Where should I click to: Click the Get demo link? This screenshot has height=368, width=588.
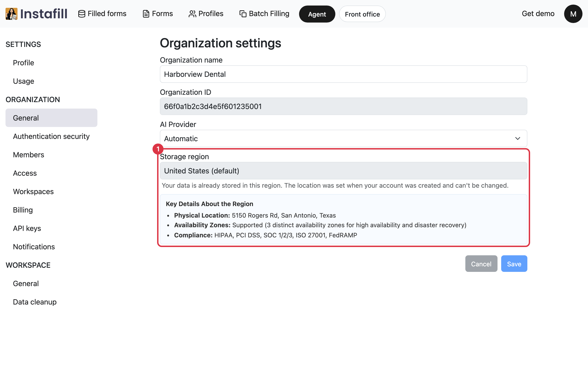(538, 14)
